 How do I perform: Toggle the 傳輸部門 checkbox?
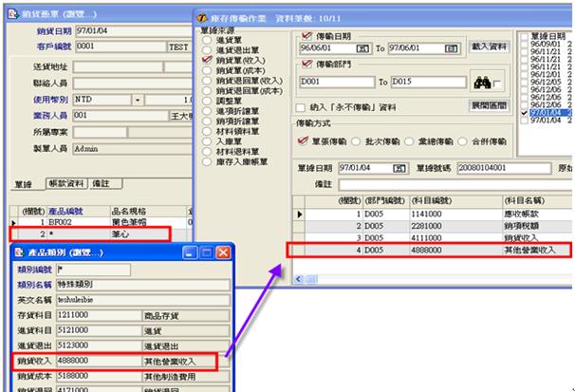click(x=306, y=65)
